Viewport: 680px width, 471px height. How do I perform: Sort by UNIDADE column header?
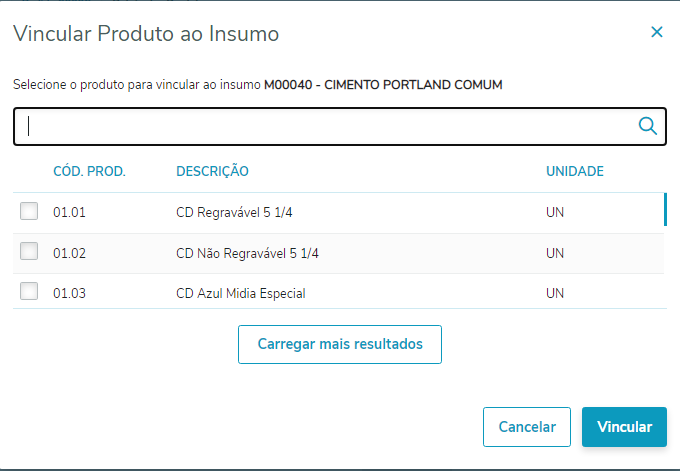coord(574,171)
